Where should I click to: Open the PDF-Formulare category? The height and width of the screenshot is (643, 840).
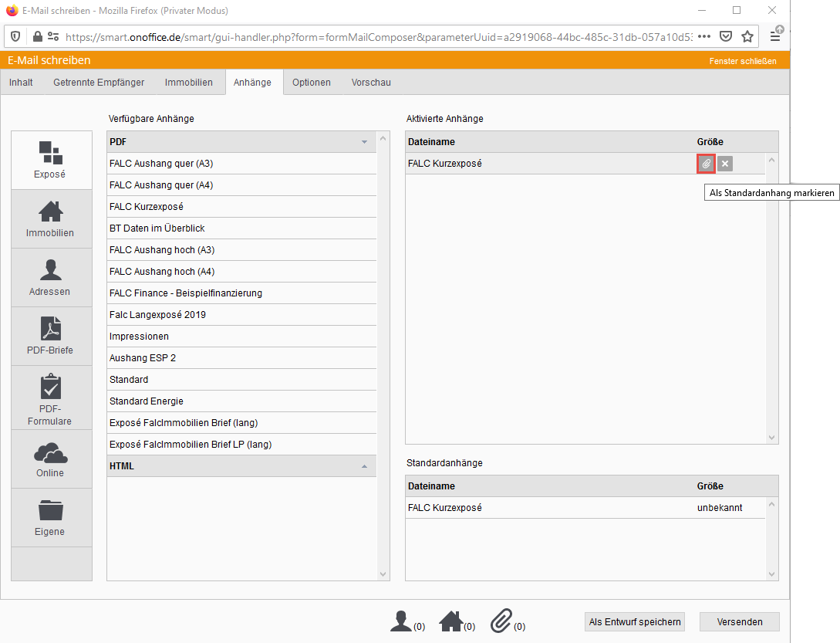51,398
